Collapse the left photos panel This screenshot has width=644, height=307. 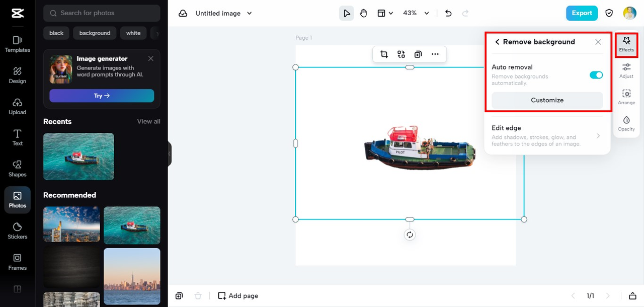point(170,153)
